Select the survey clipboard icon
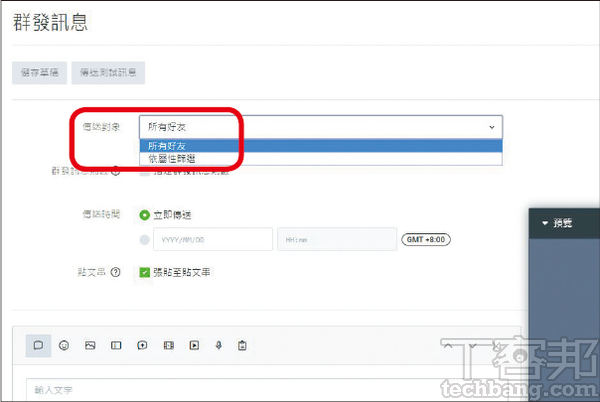Viewport: 600px width, 402px height. click(x=242, y=345)
